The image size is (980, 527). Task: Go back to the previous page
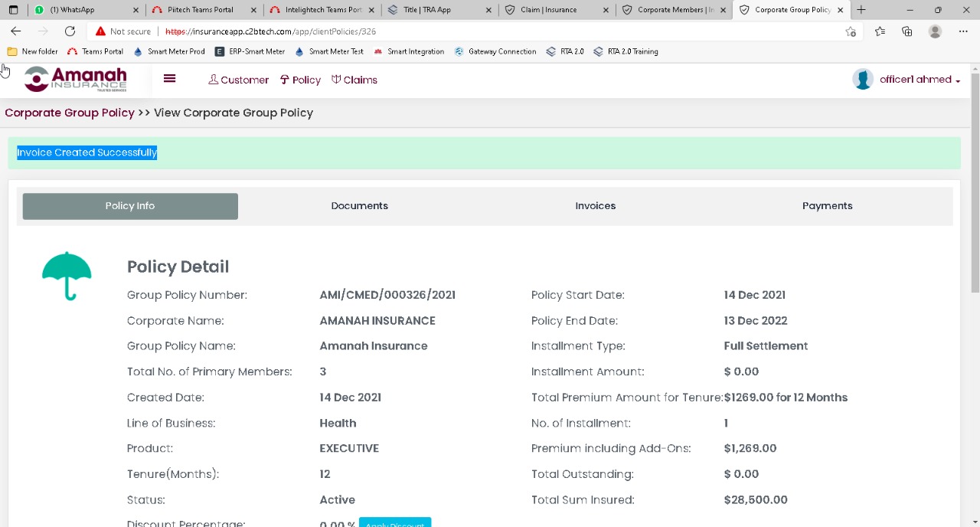pyautogui.click(x=16, y=31)
